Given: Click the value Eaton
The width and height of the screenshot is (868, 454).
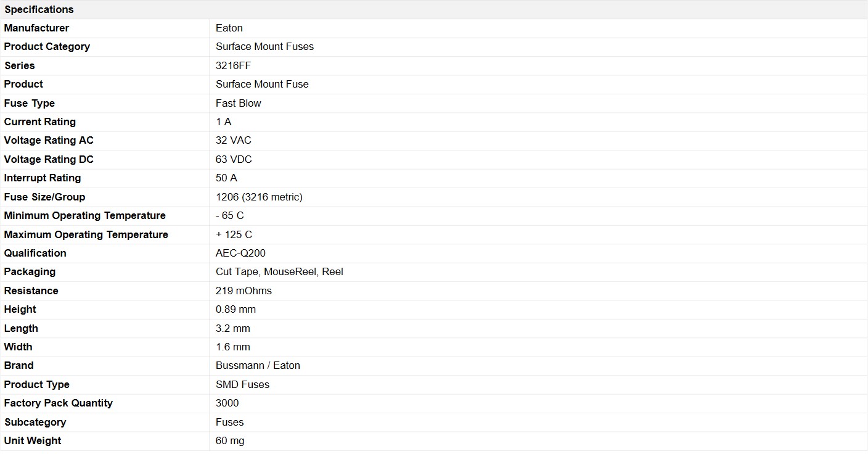Looking at the screenshot, I should [229, 28].
